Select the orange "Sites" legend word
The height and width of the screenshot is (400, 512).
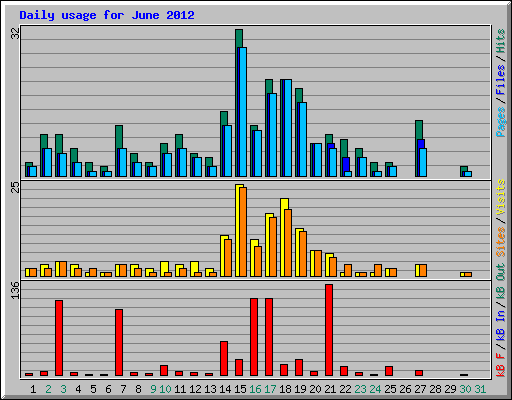click(501, 242)
